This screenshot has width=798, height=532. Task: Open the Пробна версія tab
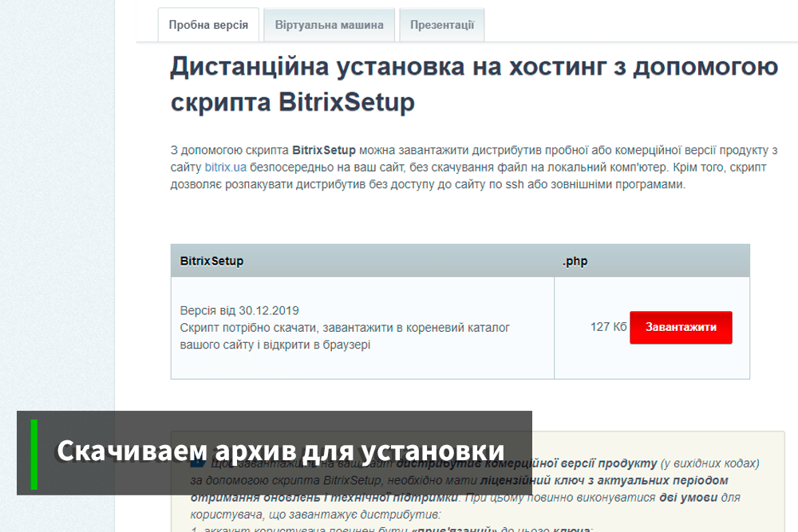[208, 25]
